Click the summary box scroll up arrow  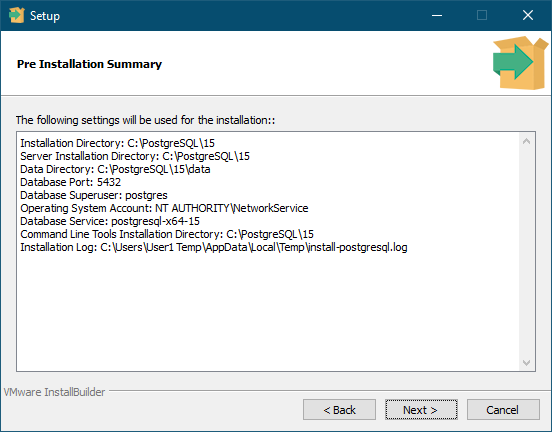[x=526, y=142]
